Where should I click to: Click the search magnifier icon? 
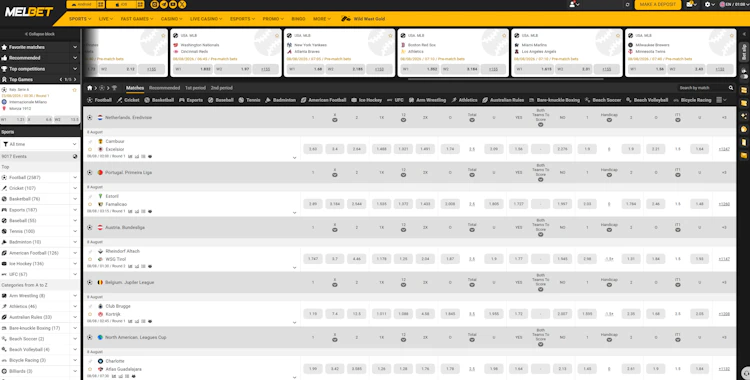coord(731,88)
